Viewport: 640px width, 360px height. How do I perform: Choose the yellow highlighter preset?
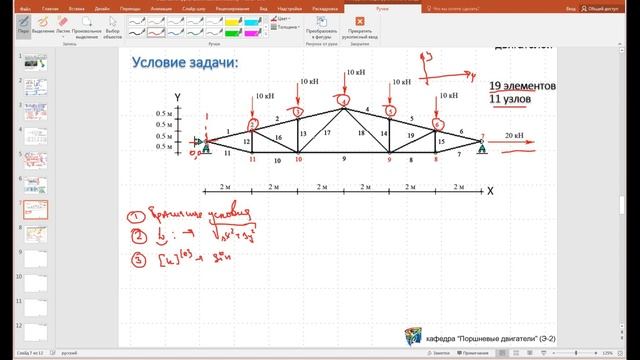click(x=234, y=21)
